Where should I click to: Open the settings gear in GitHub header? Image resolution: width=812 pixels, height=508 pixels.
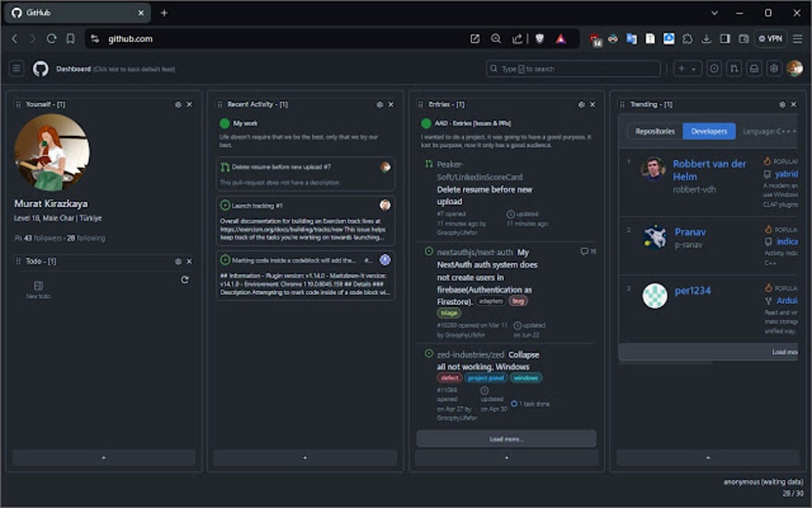point(773,68)
